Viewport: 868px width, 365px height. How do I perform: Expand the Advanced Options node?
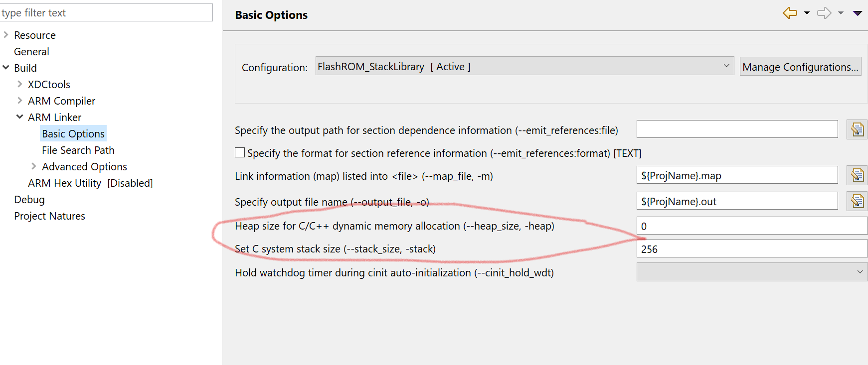(x=34, y=166)
